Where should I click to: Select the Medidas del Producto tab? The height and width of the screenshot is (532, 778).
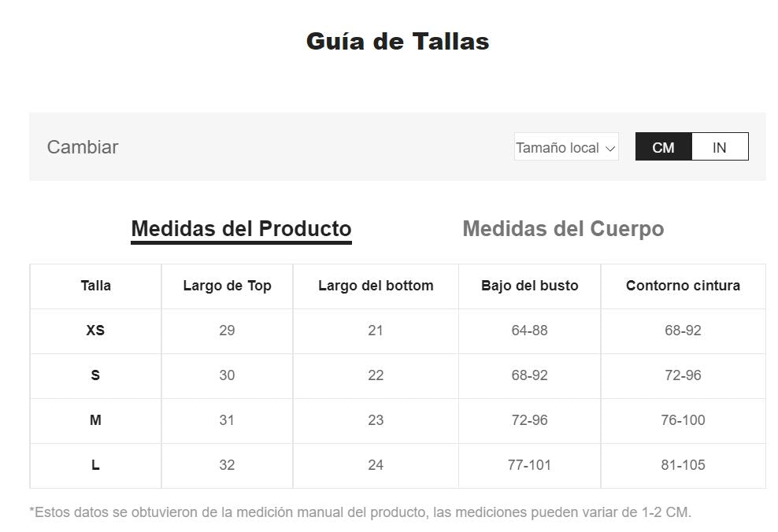(x=241, y=230)
